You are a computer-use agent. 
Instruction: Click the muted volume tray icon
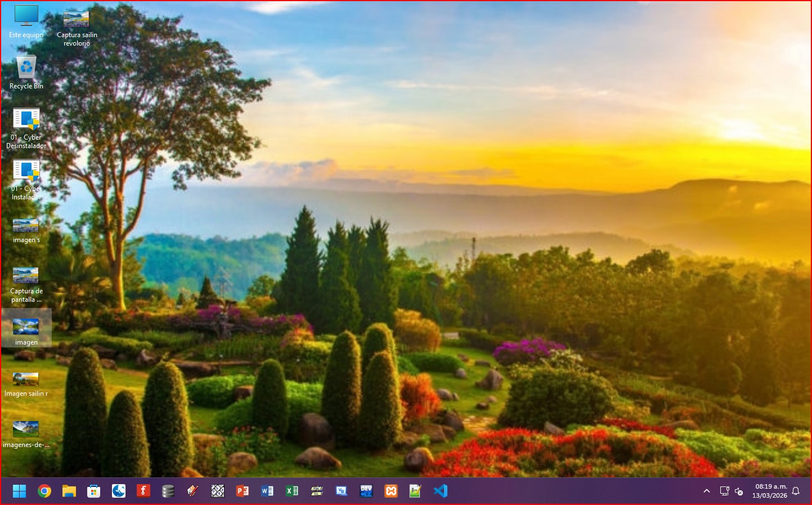pos(739,491)
